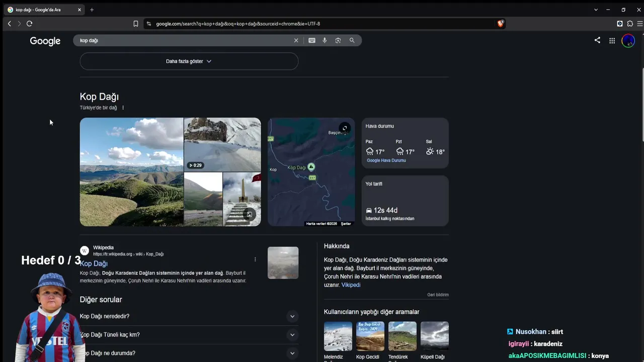Play the 0:29 snowy road video

(x=222, y=144)
